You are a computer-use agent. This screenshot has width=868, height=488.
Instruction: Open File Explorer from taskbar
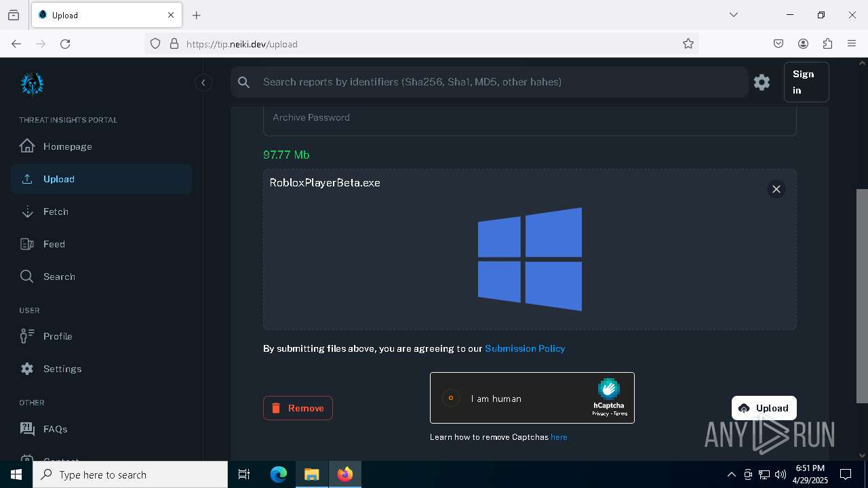point(311,474)
